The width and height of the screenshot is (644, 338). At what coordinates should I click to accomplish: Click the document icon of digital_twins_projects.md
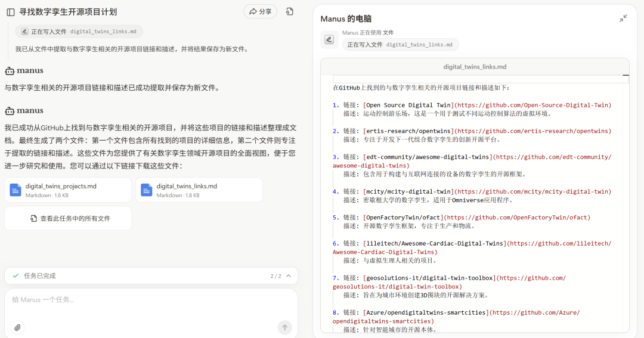[16, 190]
